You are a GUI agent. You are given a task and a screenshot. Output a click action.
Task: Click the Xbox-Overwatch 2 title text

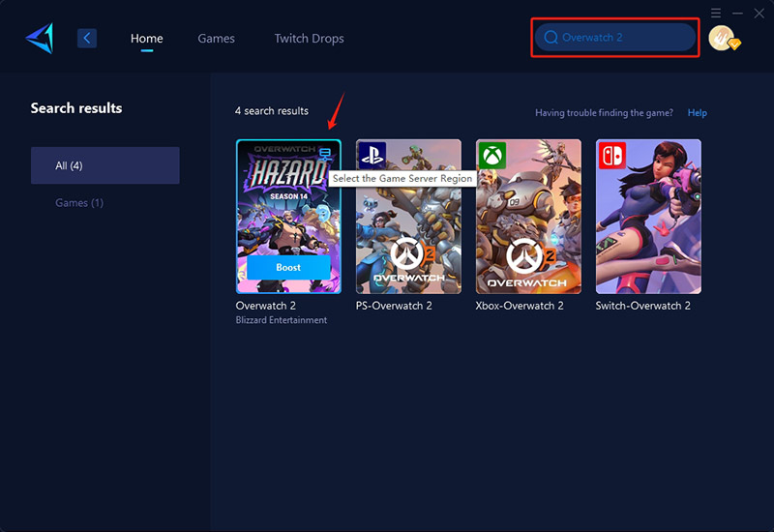coord(520,306)
